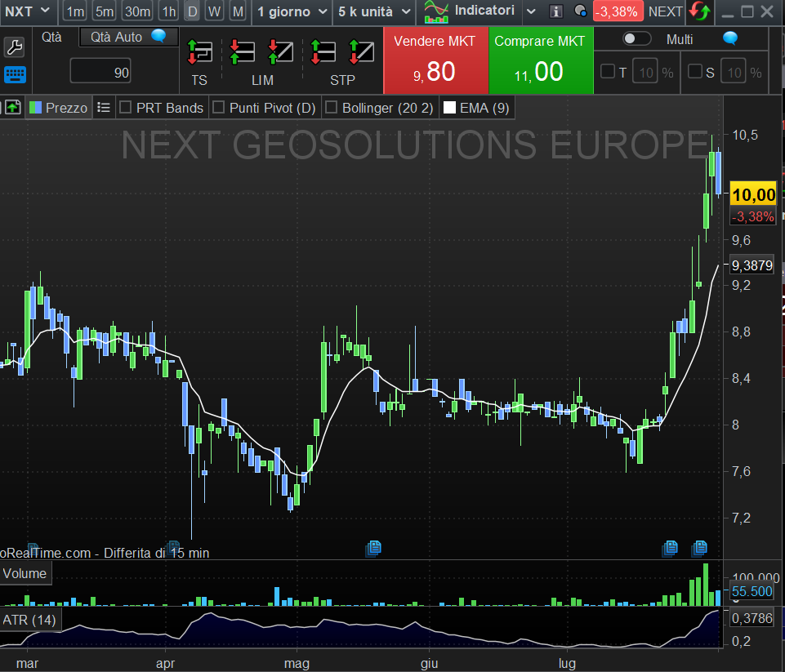Click the info icon in top toolbar
The width and height of the screenshot is (785, 672).
pos(555,11)
